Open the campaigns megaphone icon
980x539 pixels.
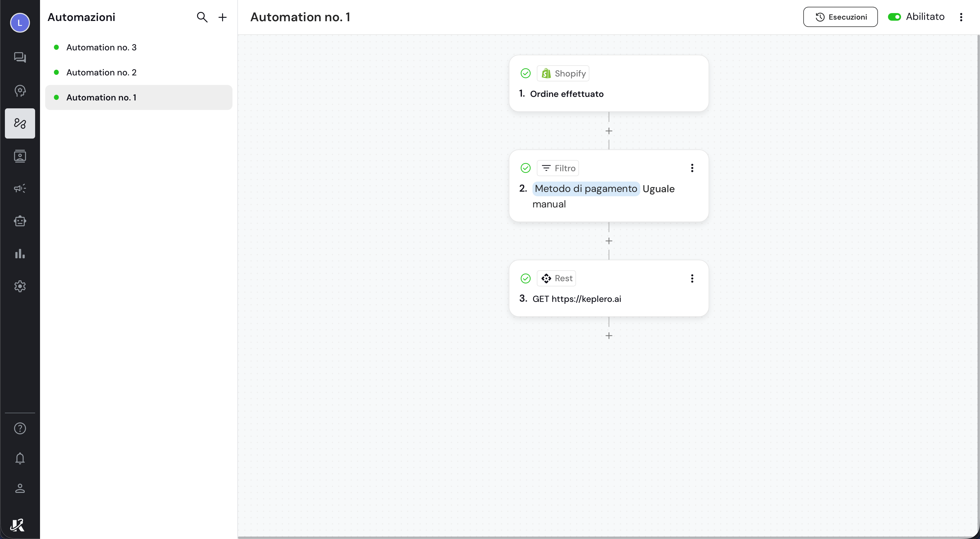(x=20, y=188)
